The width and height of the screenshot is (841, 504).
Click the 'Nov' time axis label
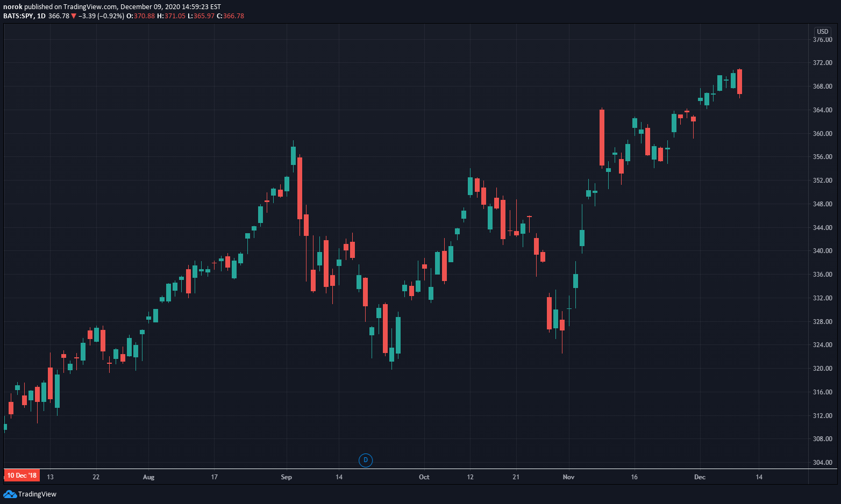click(x=568, y=477)
